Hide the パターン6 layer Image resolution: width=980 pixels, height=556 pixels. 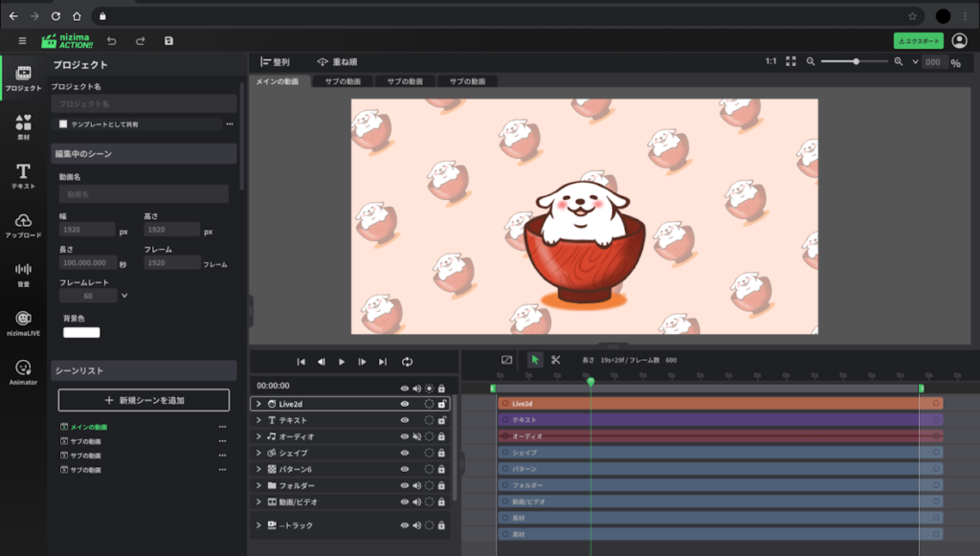pyautogui.click(x=405, y=469)
